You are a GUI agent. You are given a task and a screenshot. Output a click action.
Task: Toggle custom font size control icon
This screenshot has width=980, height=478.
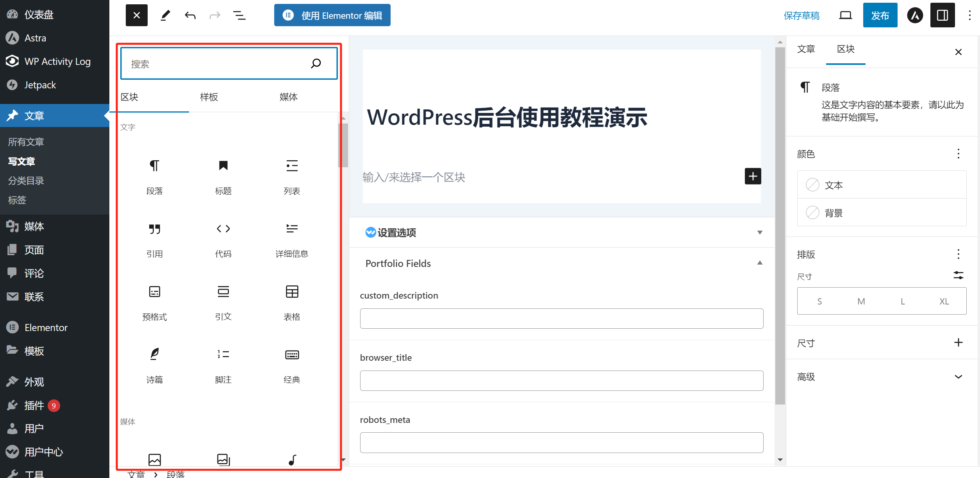958,276
